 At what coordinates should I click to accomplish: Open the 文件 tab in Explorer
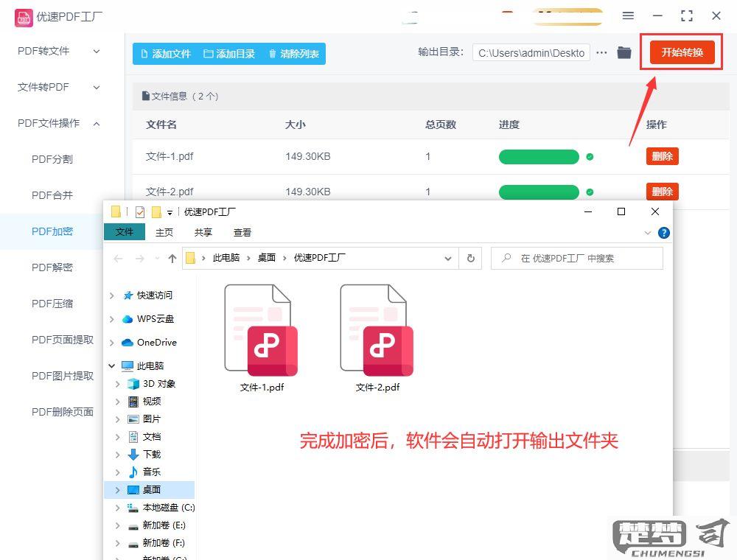coord(125,232)
